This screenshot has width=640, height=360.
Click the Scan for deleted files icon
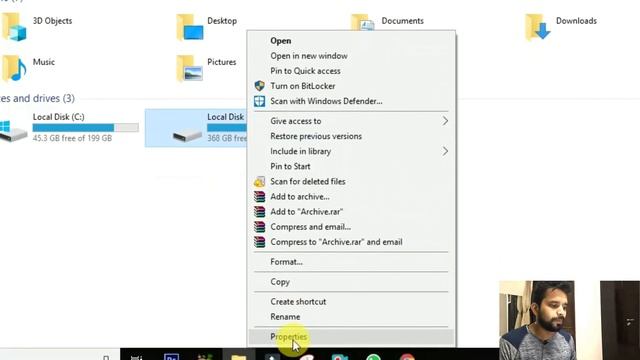tap(260, 182)
